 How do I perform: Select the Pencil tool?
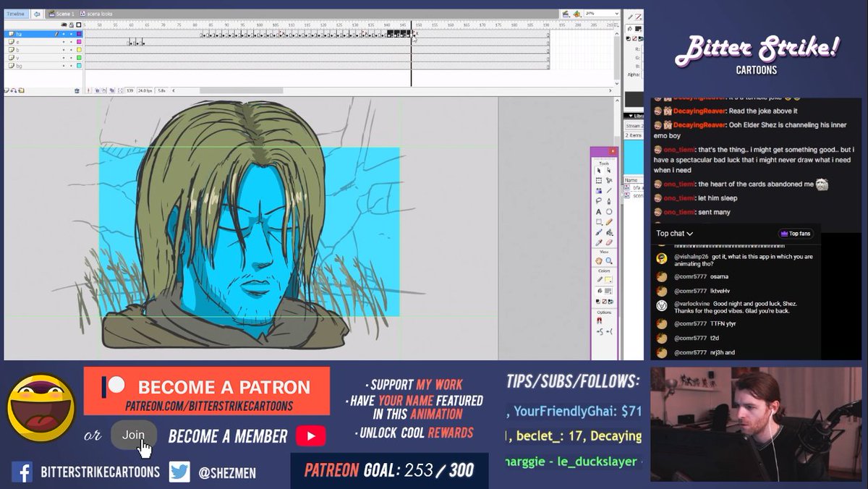coord(609,222)
